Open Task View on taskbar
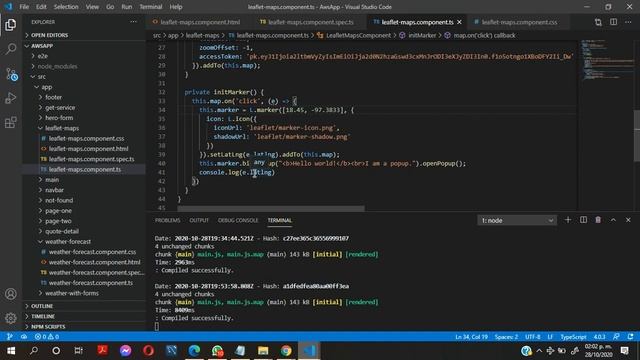Viewport: 640px width, 360px height. click(x=78, y=351)
